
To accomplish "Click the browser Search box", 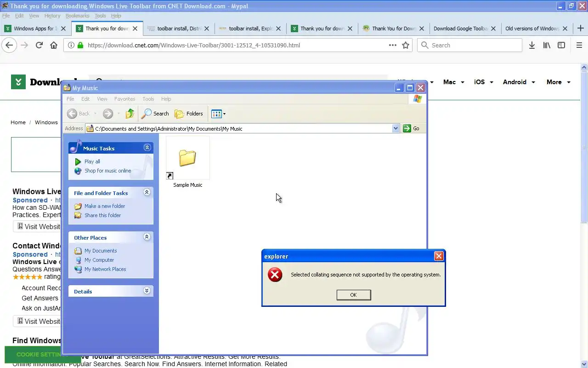I will click(469, 45).
